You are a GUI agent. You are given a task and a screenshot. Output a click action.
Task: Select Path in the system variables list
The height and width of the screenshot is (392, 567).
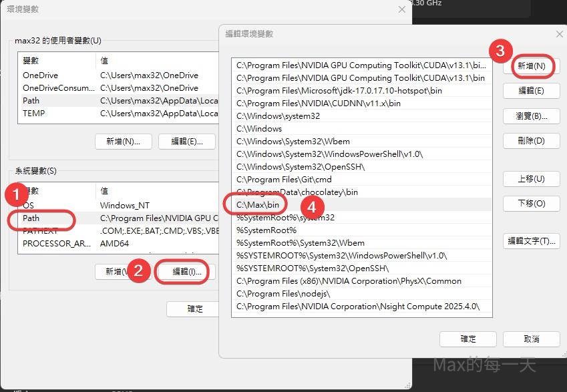click(x=31, y=218)
